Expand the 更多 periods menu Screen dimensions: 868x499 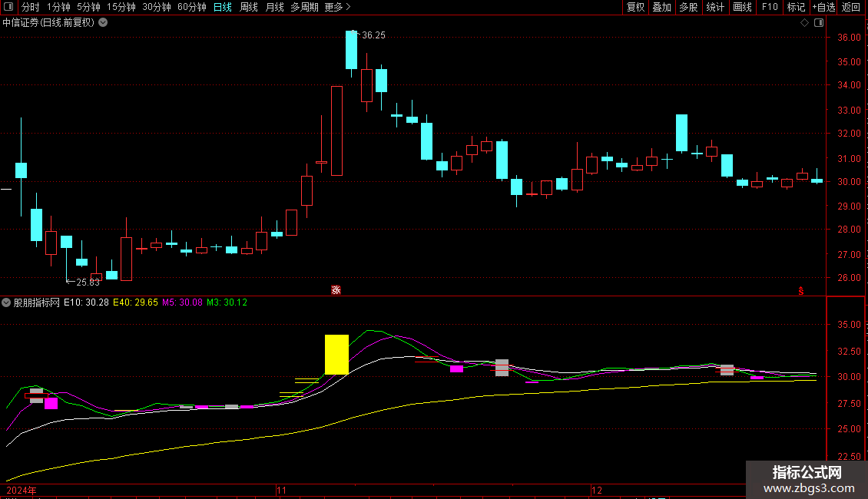coord(337,7)
